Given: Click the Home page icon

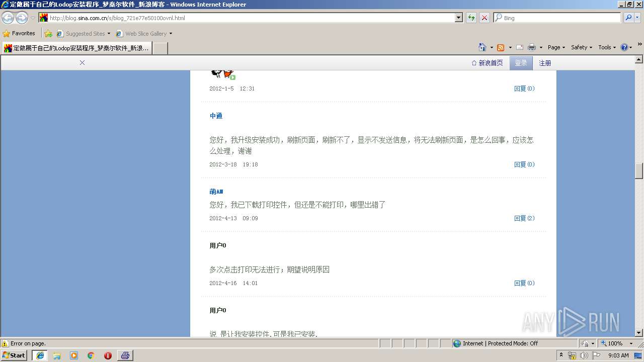Looking at the screenshot, I should tap(482, 47).
